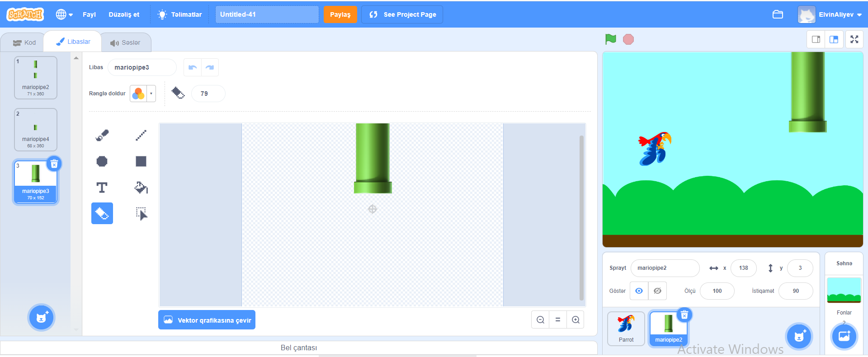Show the sprite with eye icon
The height and width of the screenshot is (357, 868).
(x=639, y=291)
